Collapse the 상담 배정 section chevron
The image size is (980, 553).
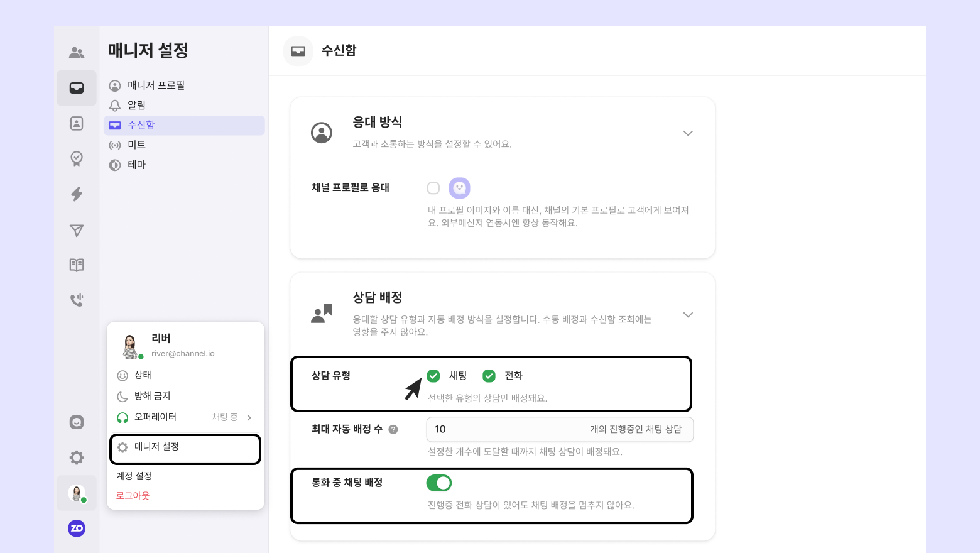pos(688,315)
